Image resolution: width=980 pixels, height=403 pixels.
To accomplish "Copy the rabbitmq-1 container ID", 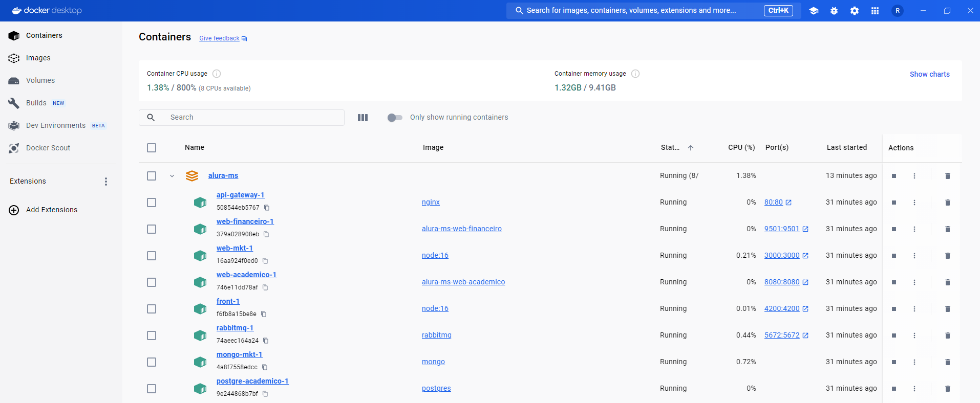I will click(x=266, y=341).
